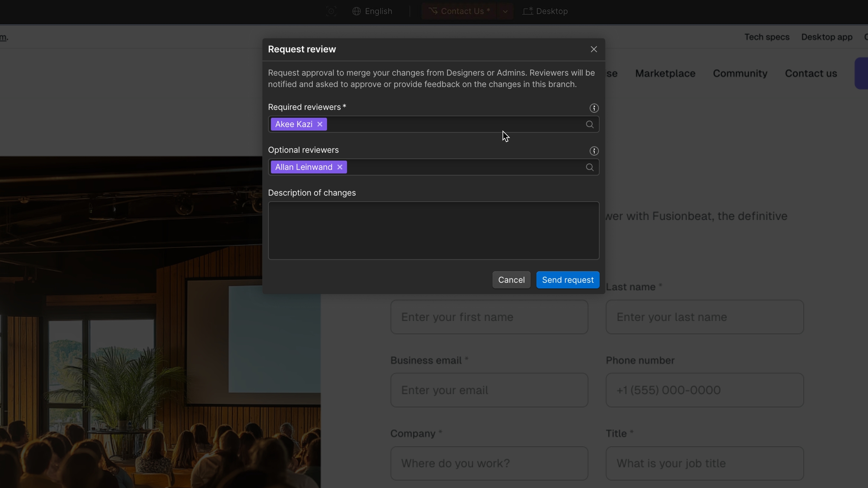The height and width of the screenshot is (488, 868).
Task: Click inside the Optional reviewers input
Action: (463, 167)
